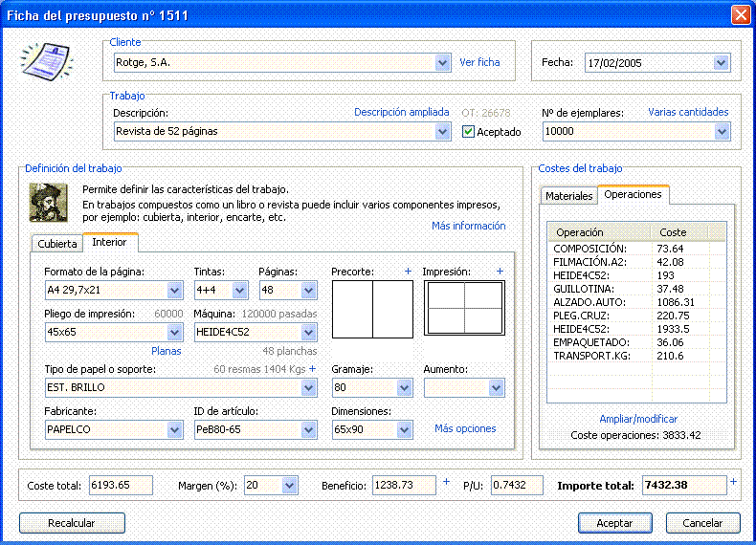This screenshot has width=756, height=545.
Task: Click the plus icon next to Impresión
Action: point(500,272)
